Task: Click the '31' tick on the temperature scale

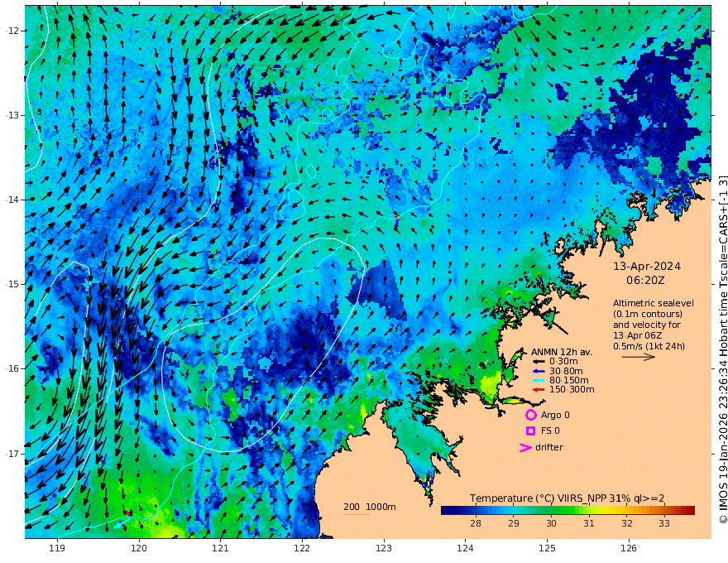Action: click(x=589, y=523)
